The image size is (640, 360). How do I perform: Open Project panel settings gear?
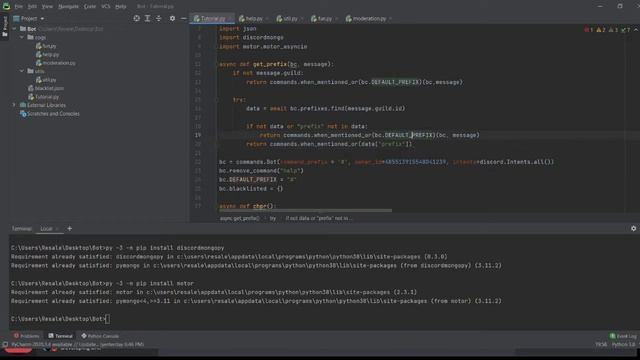pyautogui.click(x=172, y=18)
